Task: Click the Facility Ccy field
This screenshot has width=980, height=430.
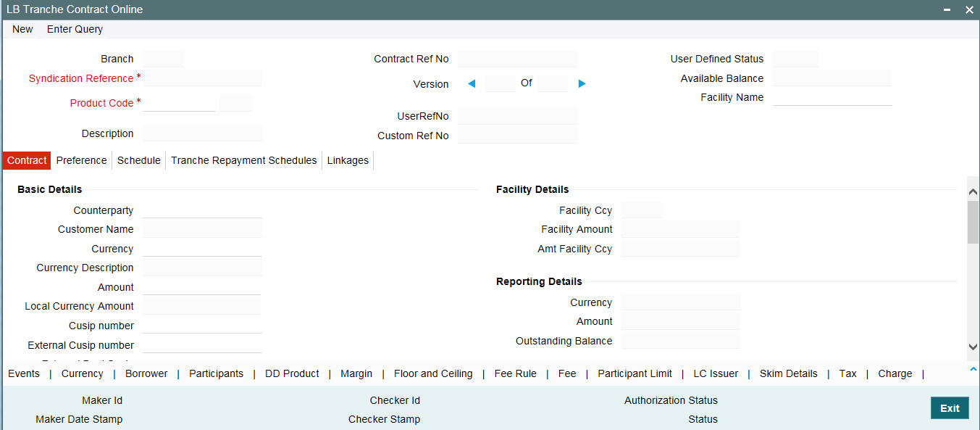Action: click(x=642, y=210)
